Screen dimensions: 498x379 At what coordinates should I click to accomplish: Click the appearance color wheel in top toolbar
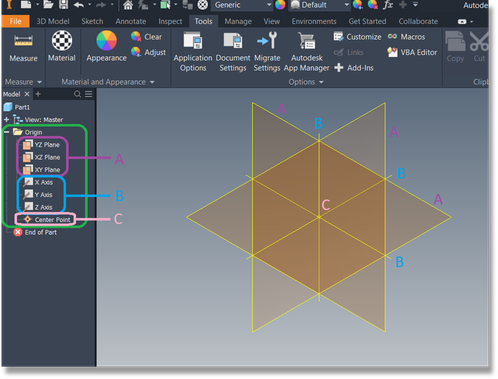280,5
